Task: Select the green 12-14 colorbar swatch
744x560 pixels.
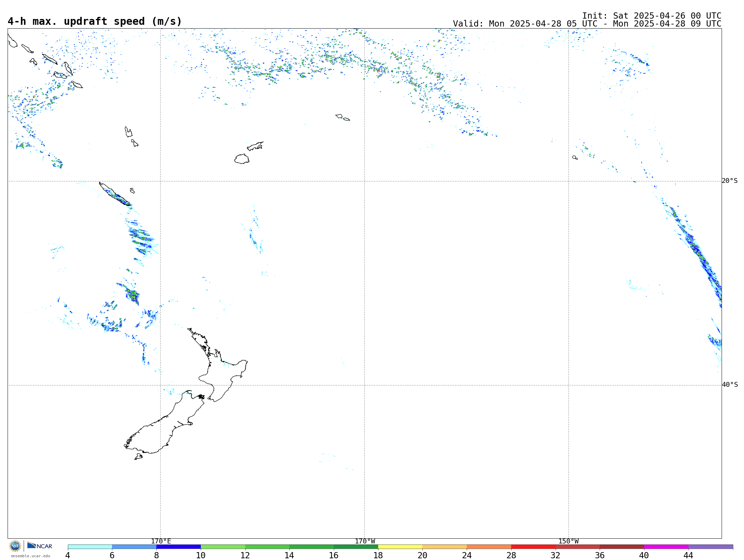Action: click(267, 547)
